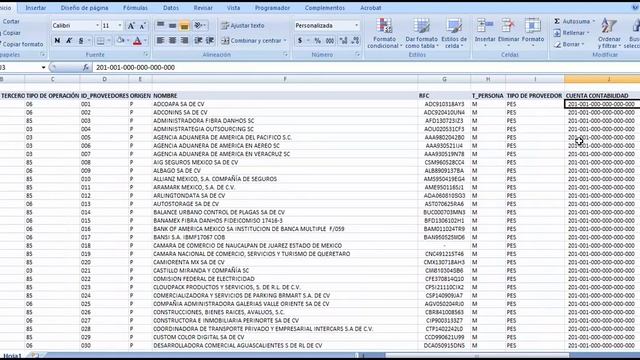Open the Datos tab

point(171,8)
